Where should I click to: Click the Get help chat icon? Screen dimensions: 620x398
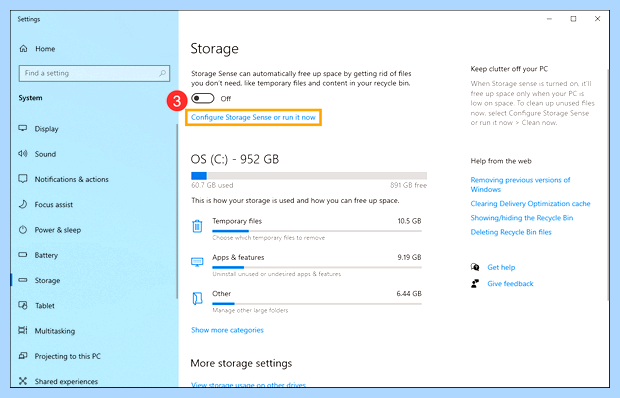coord(475,267)
